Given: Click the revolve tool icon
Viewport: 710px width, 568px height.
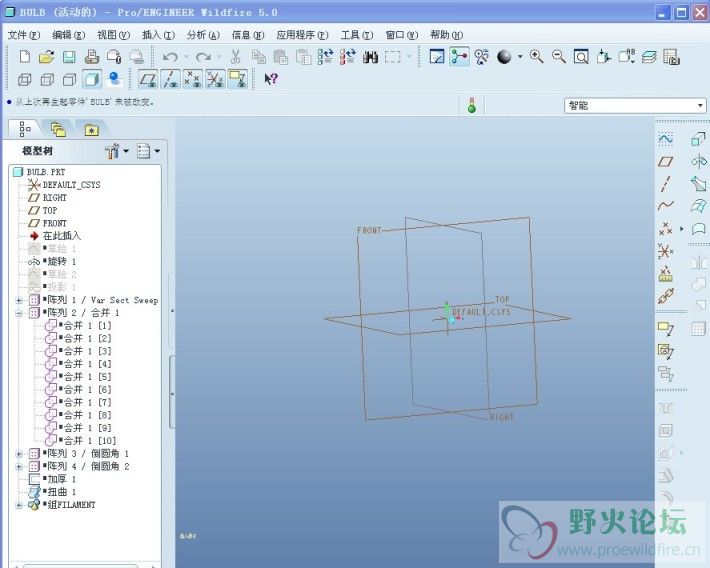Looking at the screenshot, I should (x=698, y=161).
